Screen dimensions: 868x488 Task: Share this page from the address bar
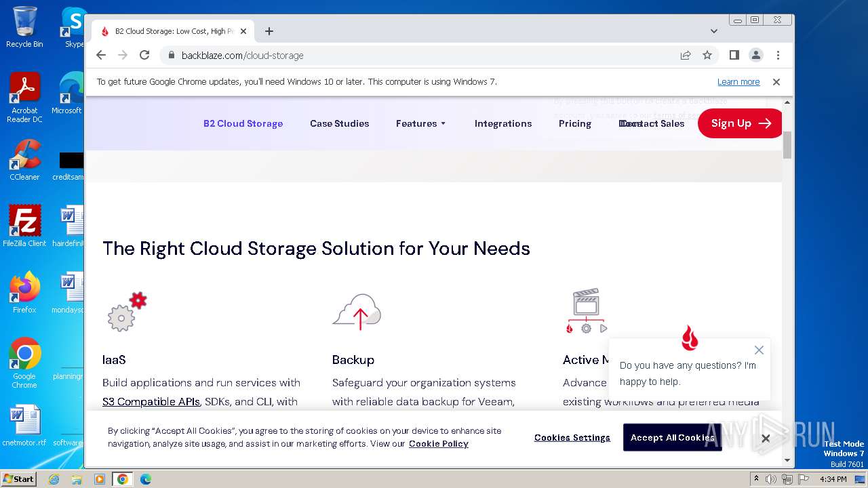(686, 55)
